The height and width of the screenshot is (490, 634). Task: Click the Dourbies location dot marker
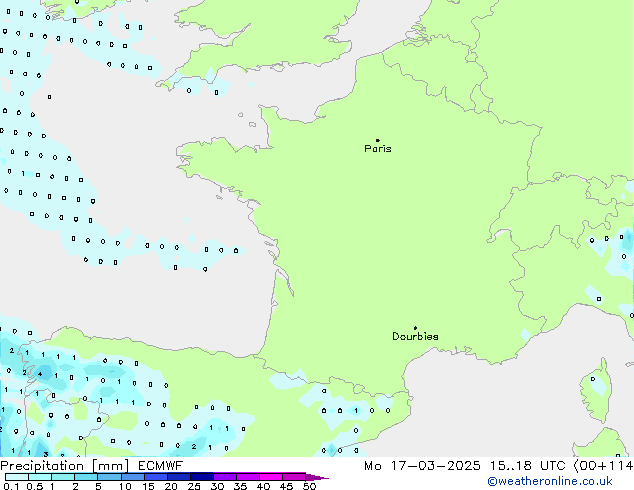click(x=415, y=328)
